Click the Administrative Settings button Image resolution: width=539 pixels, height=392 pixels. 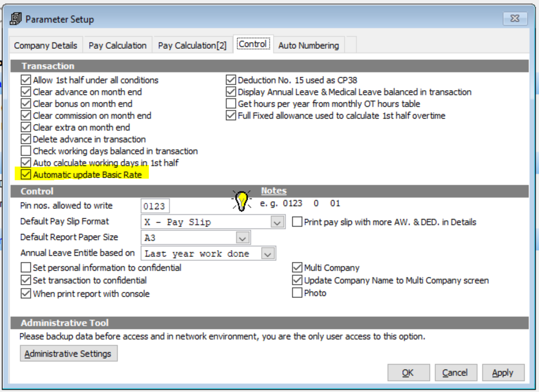pos(68,353)
